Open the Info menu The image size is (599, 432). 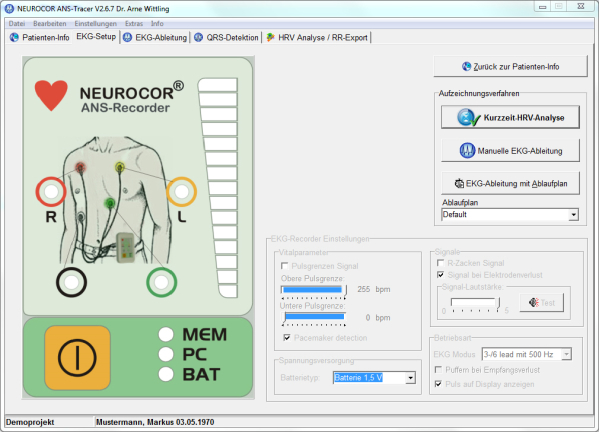click(157, 24)
